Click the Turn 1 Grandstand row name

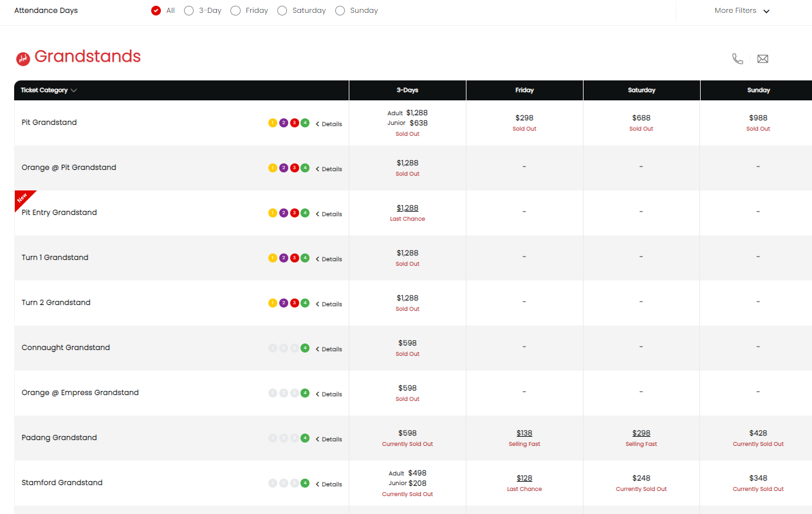(x=55, y=257)
